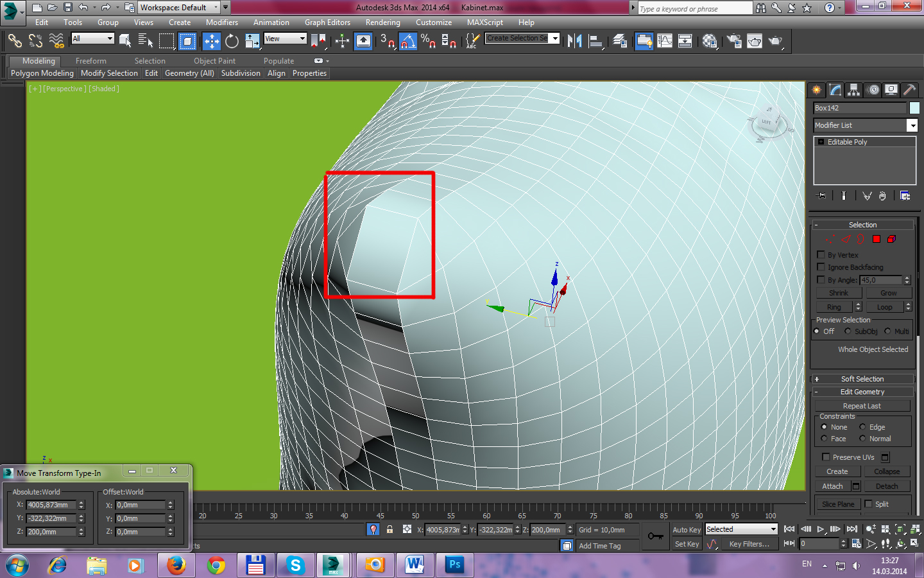
Task: Click the Shrink selection button
Action: (838, 293)
